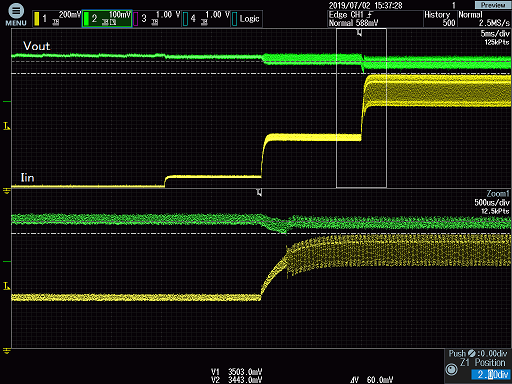Select channel 2 100mV settings
The height and width of the screenshot is (384, 512).
(x=107, y=19)
